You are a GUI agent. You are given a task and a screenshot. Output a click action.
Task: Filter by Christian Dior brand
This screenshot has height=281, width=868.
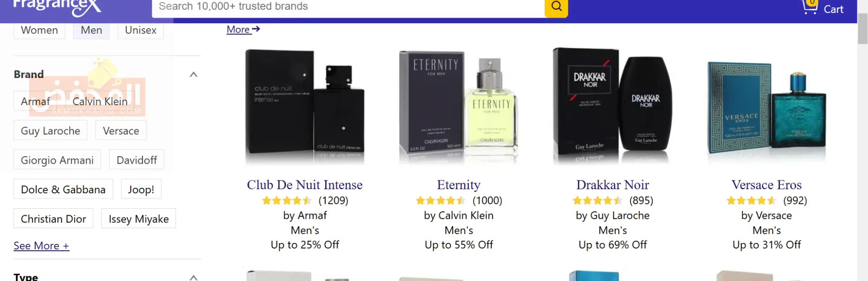point(53,219)
